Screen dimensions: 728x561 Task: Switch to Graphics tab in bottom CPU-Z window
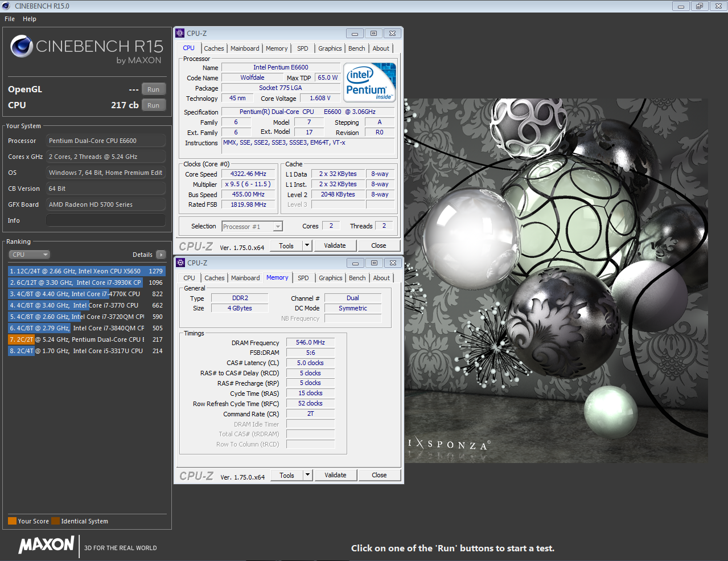pos(331,278)
